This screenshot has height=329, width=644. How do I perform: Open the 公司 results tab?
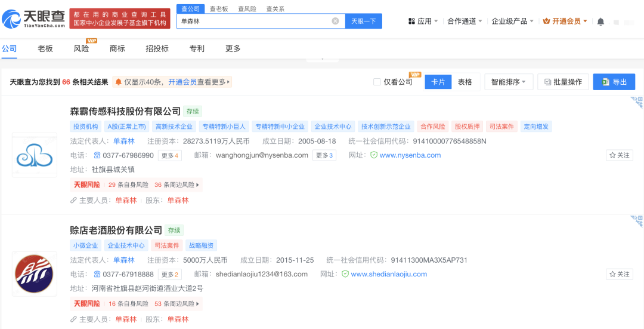click(9, 48)
